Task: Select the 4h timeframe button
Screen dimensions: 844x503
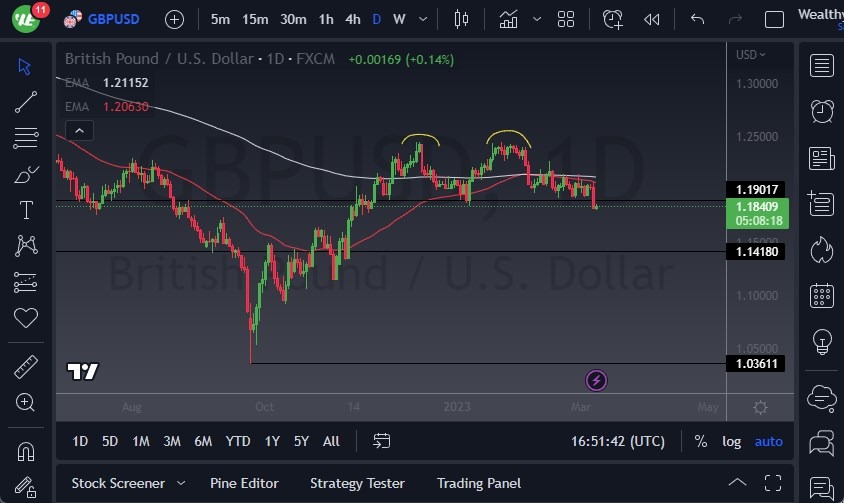Action: [352, 19]
